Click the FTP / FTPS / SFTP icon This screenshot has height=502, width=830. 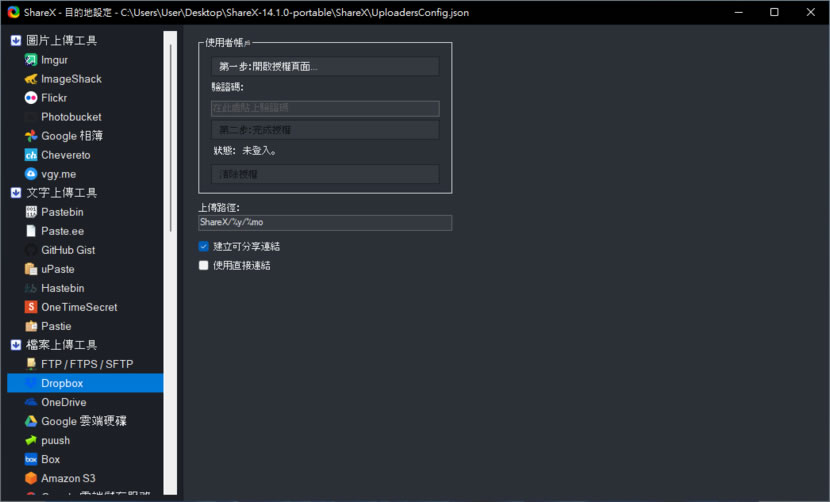[31, 364]
